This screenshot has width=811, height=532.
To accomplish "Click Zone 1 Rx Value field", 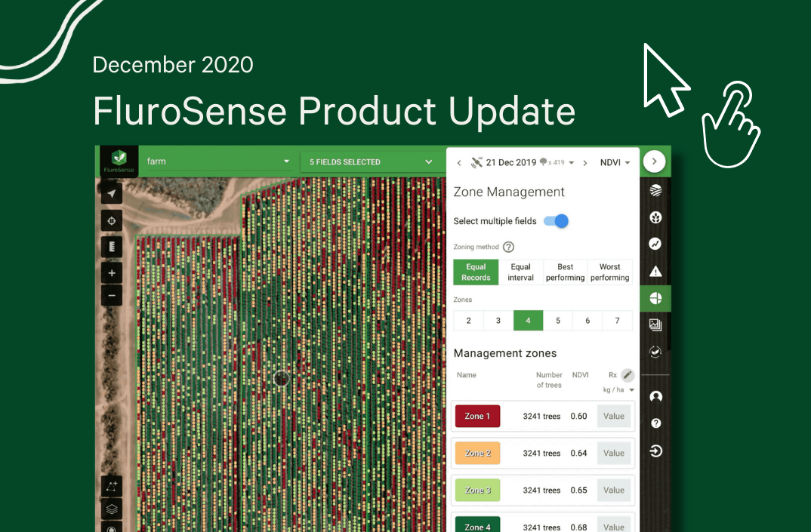I will tap(614, 417).
